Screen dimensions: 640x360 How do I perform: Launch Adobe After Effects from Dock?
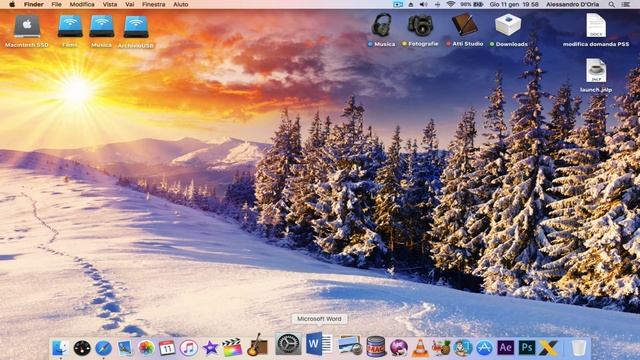tap(506, 348)
